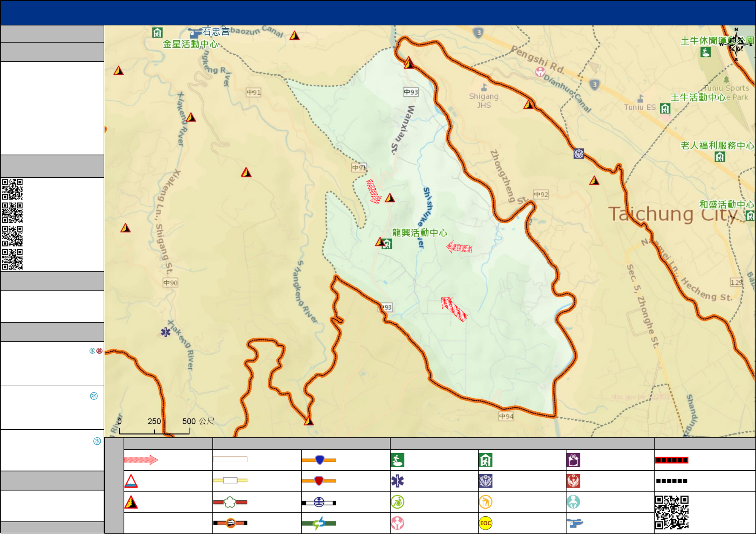
Task: Click the blue helicopter icon in legend
Action: click(x=575, y=523)
